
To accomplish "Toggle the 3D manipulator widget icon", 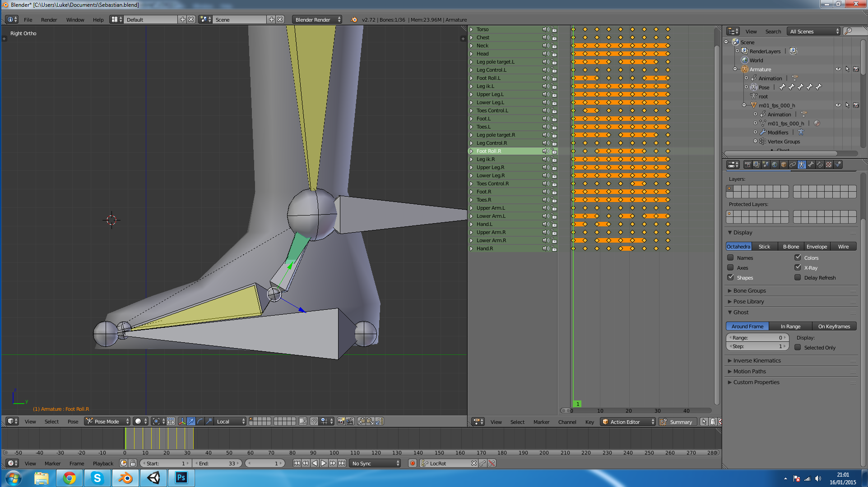I will [182, 421].
